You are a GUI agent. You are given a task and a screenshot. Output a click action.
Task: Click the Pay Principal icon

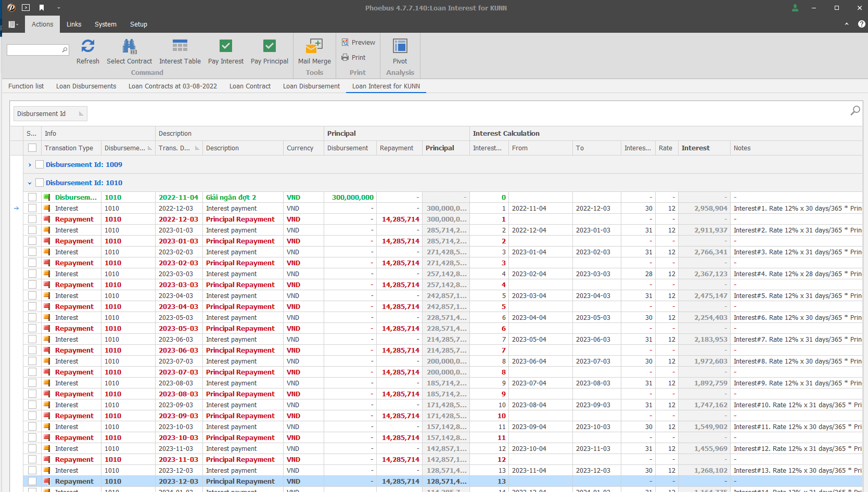(x=269, y=46)
